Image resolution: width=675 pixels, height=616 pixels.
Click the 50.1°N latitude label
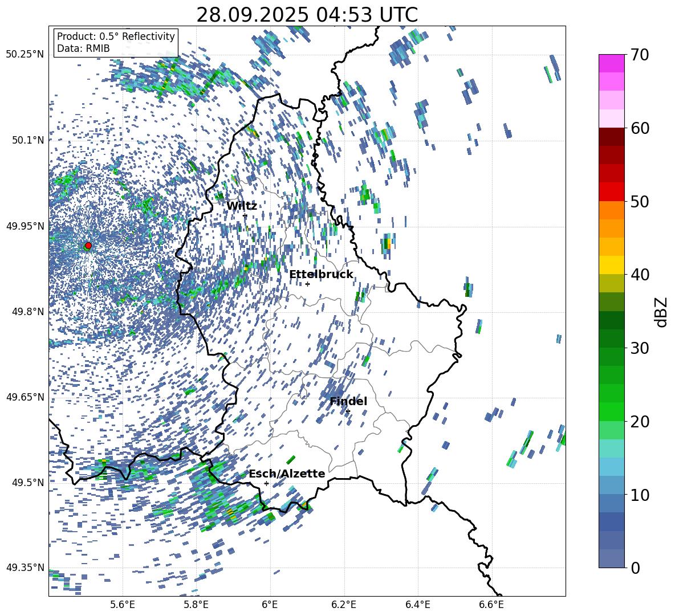[x=27, y=140]
